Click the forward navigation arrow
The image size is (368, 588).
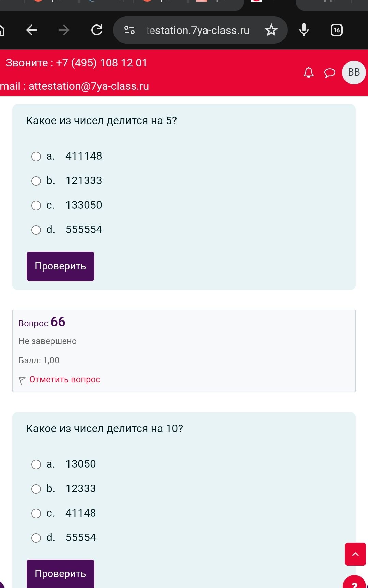click(x=64, y=30)
